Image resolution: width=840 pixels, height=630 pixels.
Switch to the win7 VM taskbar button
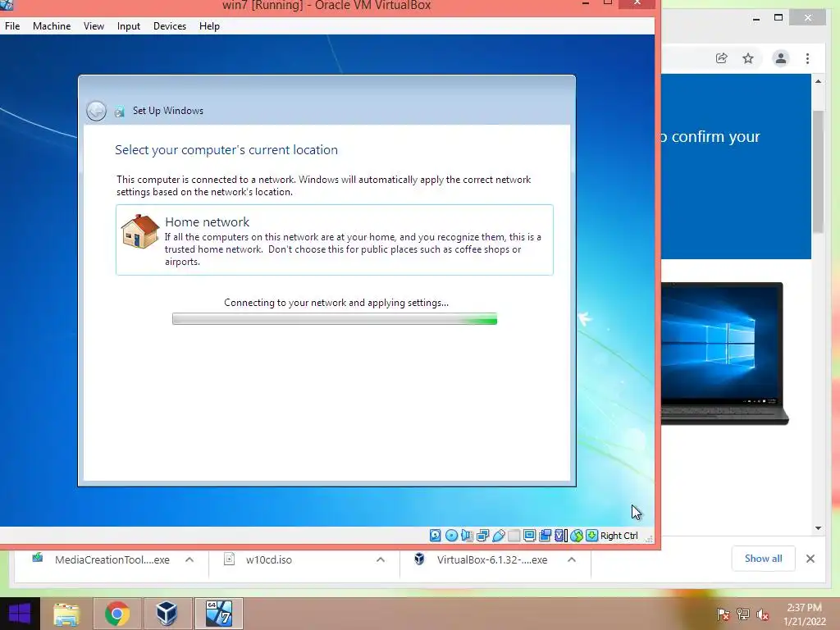218,614
